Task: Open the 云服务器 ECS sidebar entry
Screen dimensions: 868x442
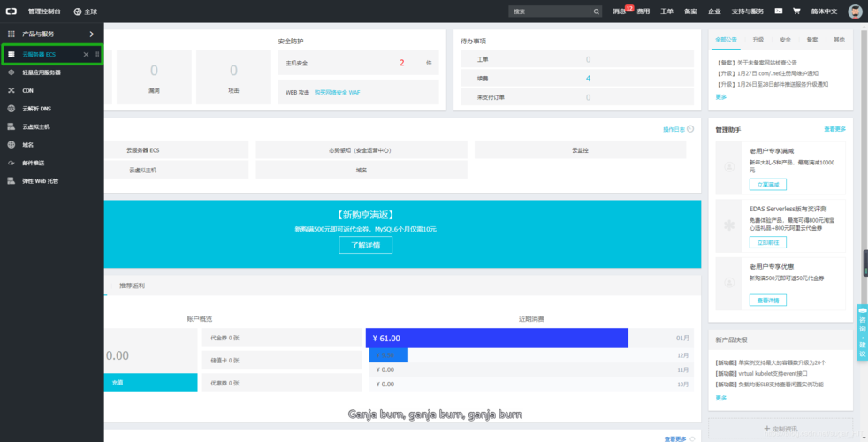Action: (x=39, y=54)
